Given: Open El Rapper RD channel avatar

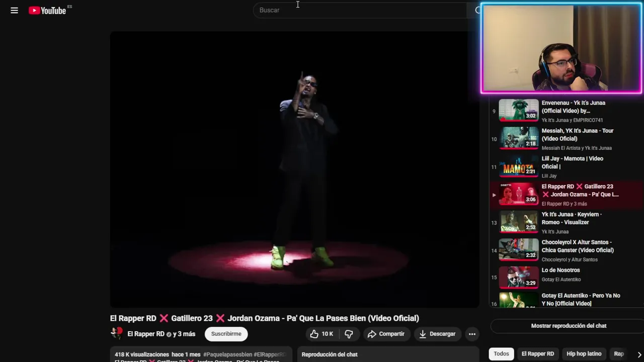Looking at the screenshot, I should [x=117, y=333].
